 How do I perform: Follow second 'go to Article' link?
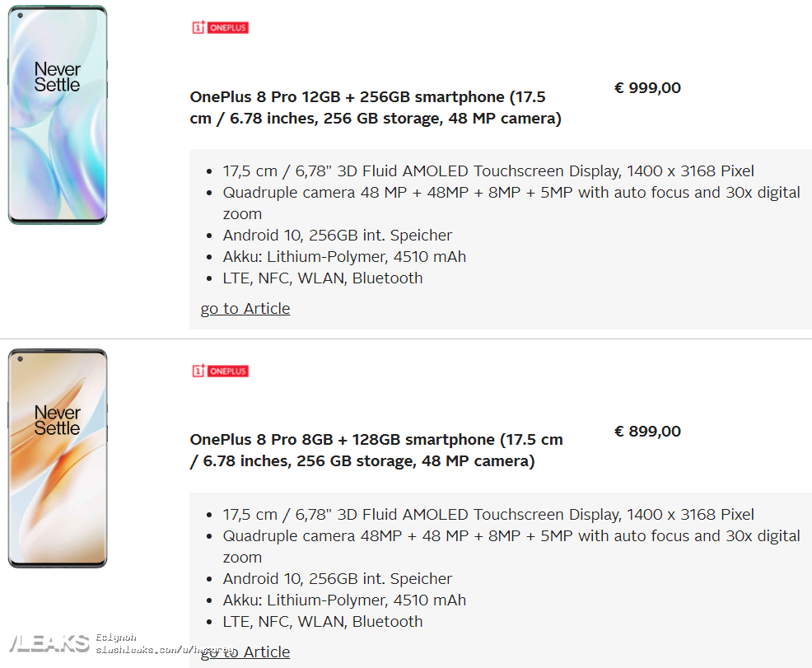[245, 652]
